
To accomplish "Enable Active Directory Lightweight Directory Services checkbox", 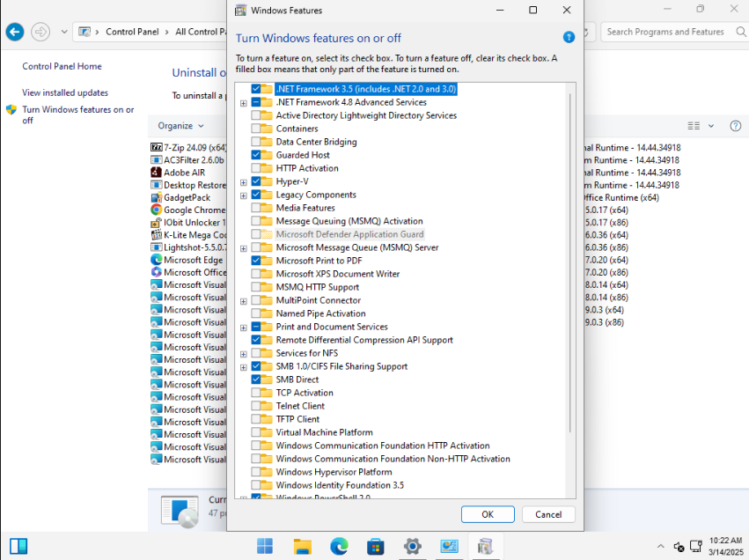I will pyautogui.click(x=256, y=115).
